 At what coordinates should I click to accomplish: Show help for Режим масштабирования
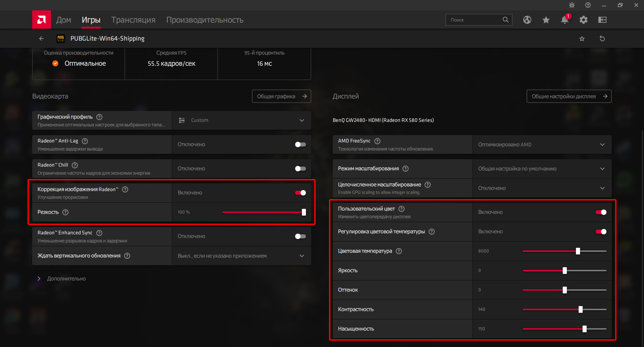406,169
